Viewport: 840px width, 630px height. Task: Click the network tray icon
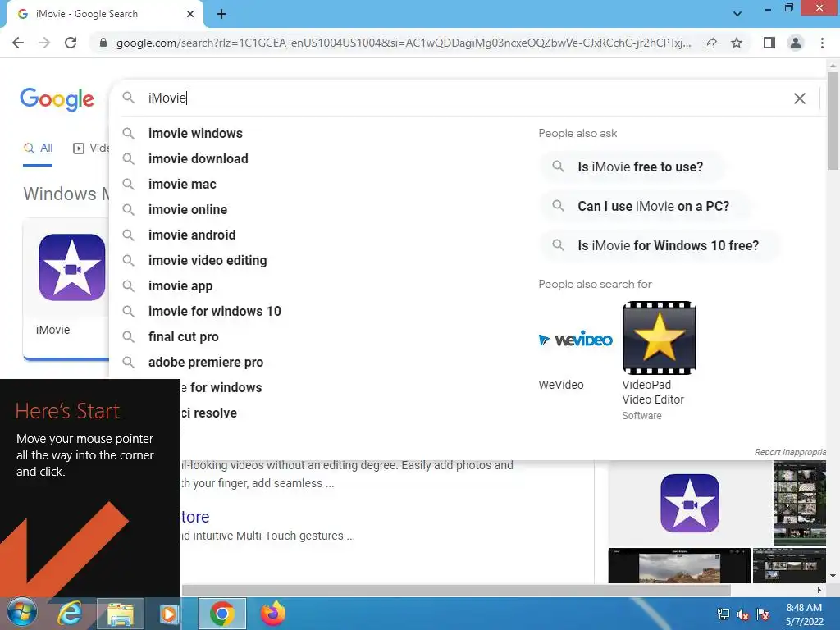[723, 614]
